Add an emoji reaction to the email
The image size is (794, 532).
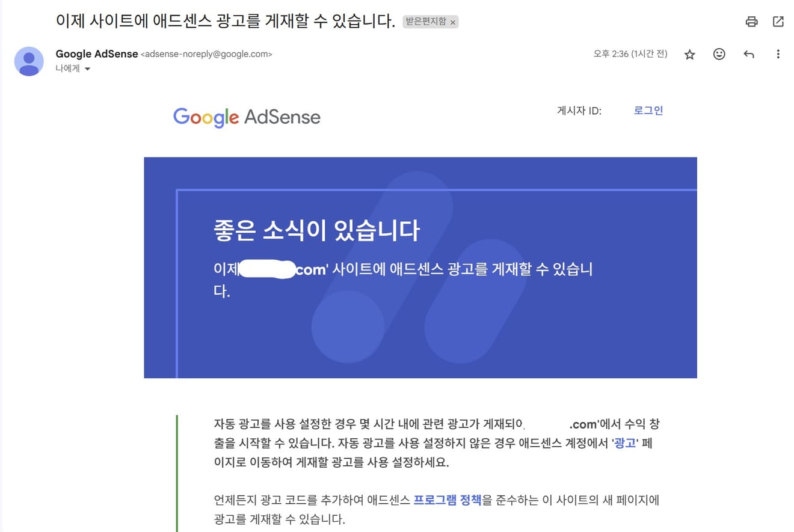(719, 54)
